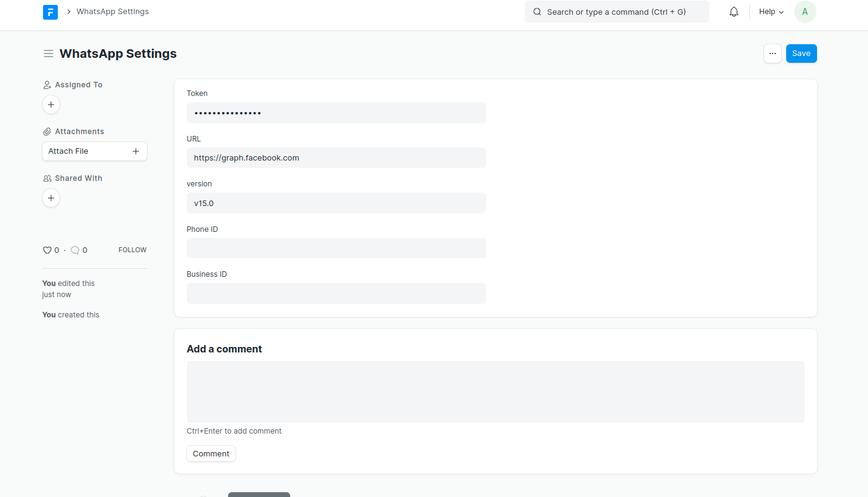Focus the search or command bar

617,12
